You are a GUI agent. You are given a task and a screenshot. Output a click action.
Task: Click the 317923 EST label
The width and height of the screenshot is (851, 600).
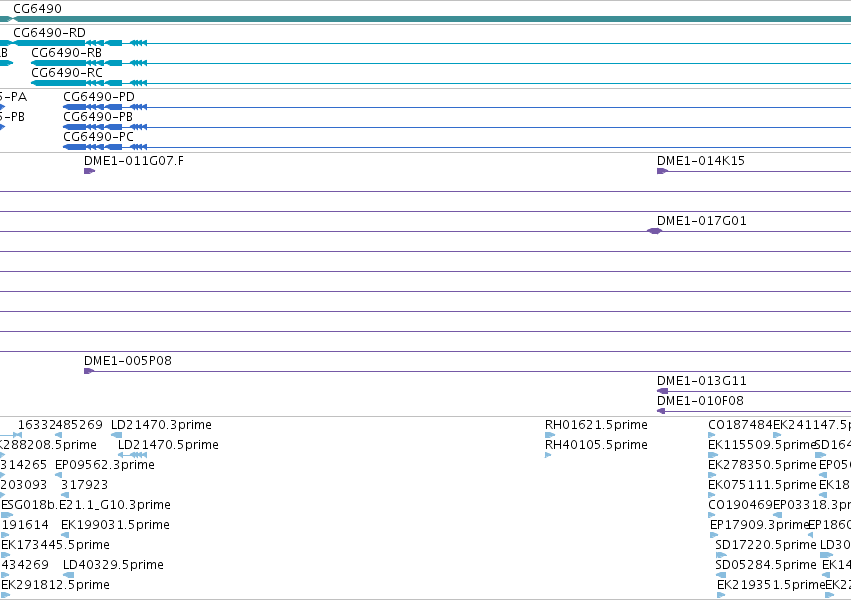[85, 485]
